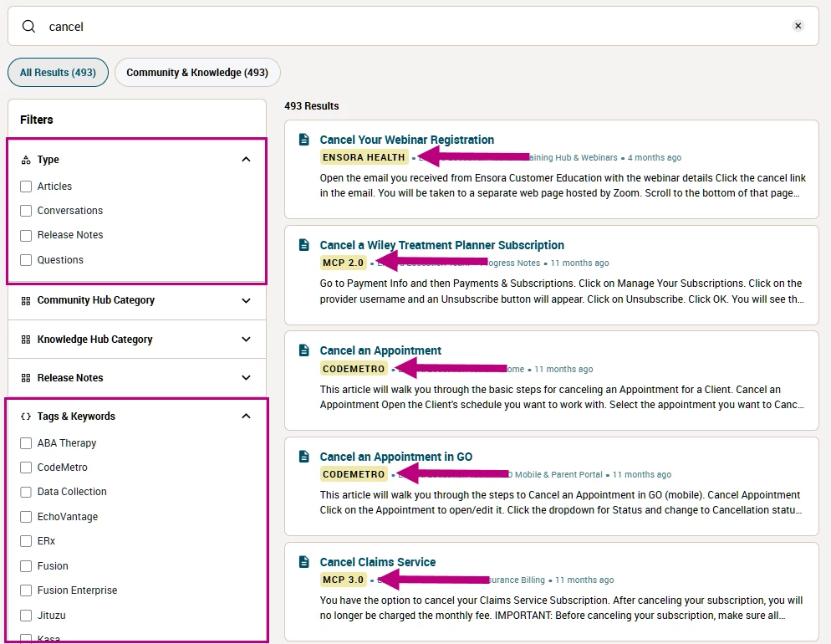Screen dimensions: 831x644
Task: Select the All Results (493) tab
Action: pos(58,72)
